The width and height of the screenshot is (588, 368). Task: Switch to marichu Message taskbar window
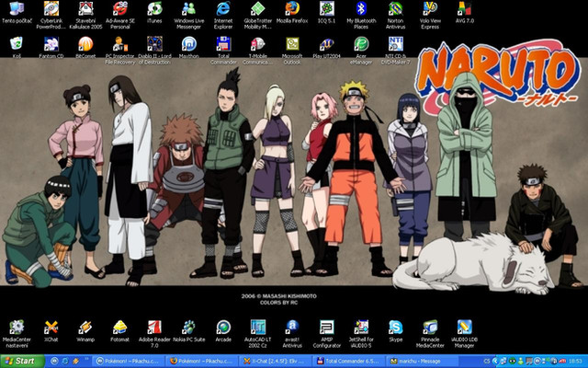423,362
